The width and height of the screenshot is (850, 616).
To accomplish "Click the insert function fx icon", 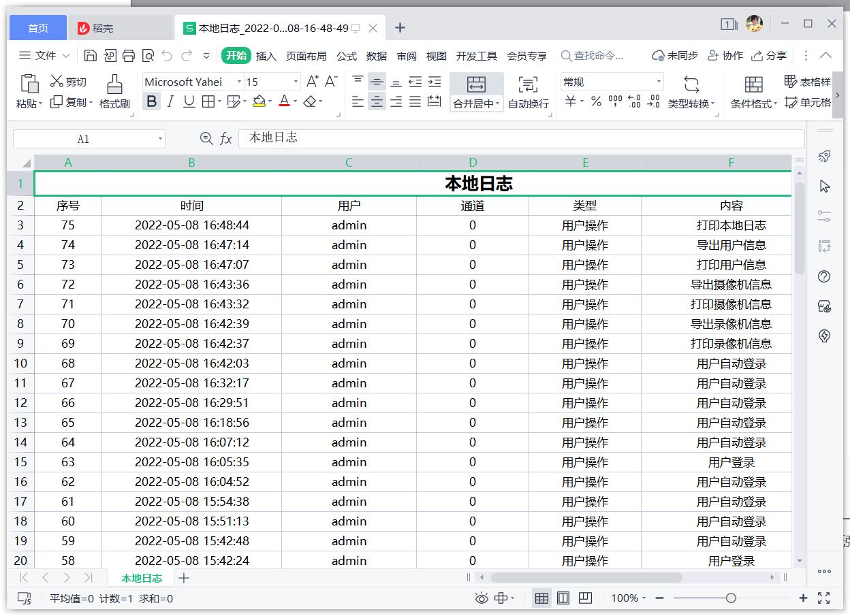I will pos(226,139).
